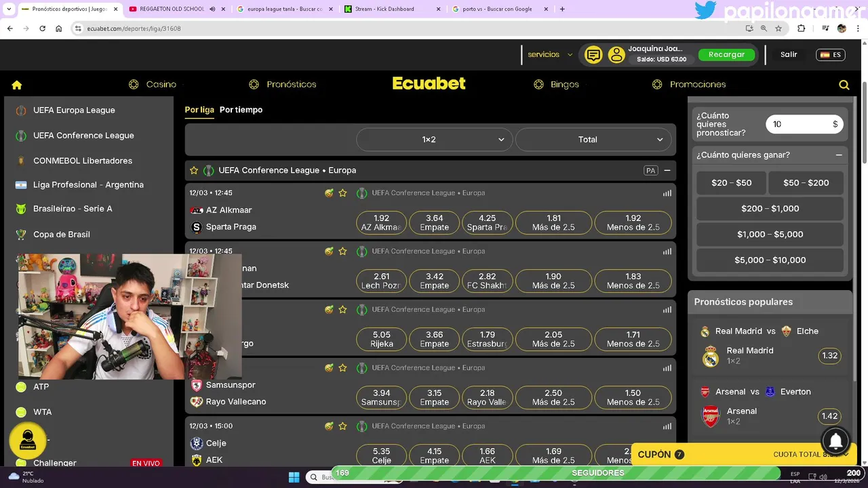
Task: Click the boost icon on AZ Alkmaar row
Action: pyautogui.click(x=329, y=193)
